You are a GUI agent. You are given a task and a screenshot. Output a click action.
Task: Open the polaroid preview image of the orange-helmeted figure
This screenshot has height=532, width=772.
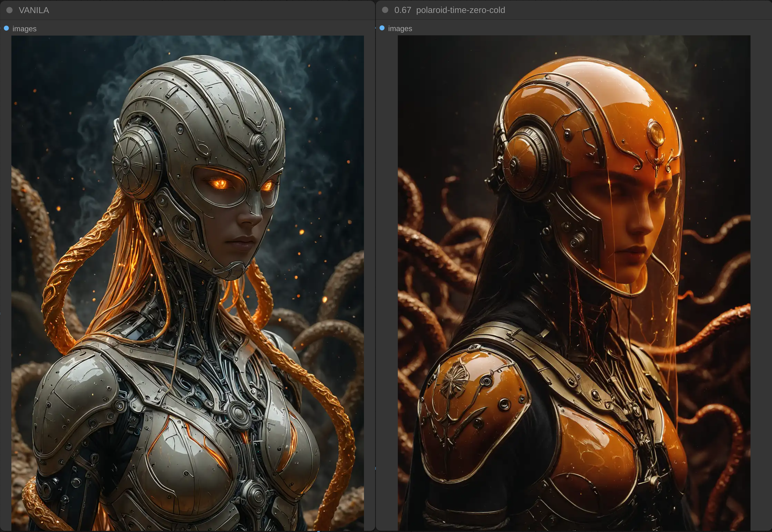tap(574, 283)
